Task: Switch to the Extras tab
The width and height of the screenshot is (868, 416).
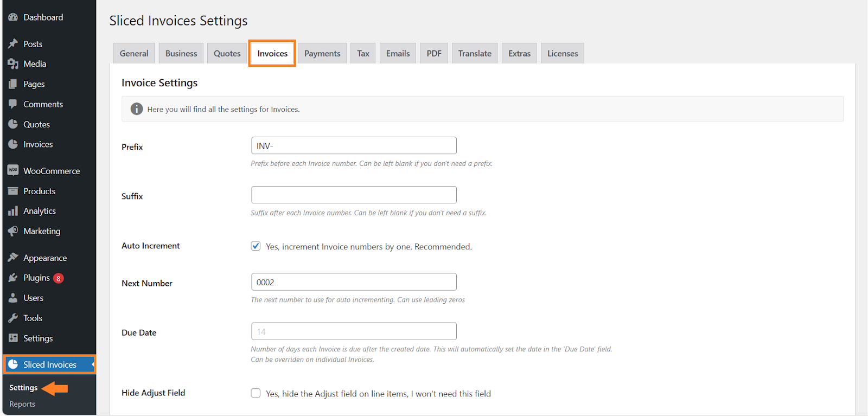Action: (x=519, y=53)
